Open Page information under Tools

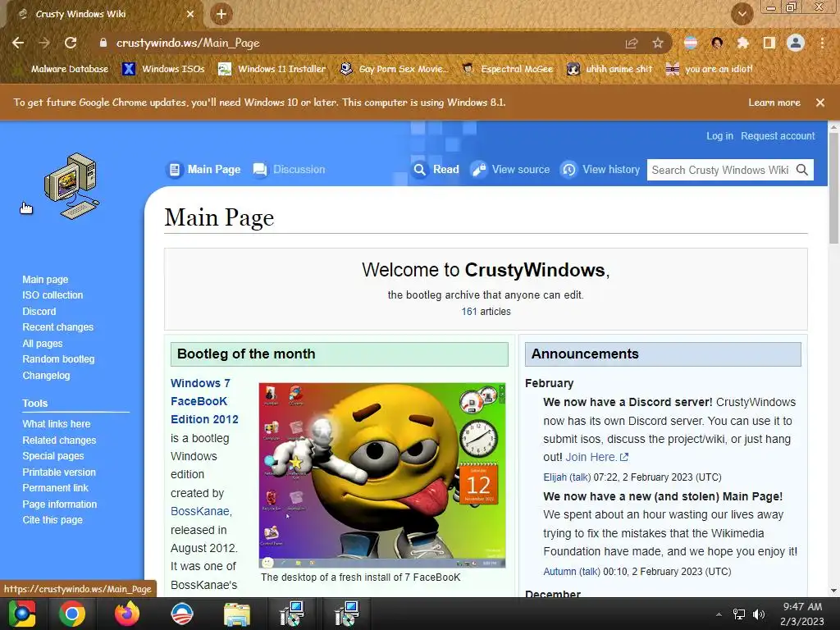point(59,504)
